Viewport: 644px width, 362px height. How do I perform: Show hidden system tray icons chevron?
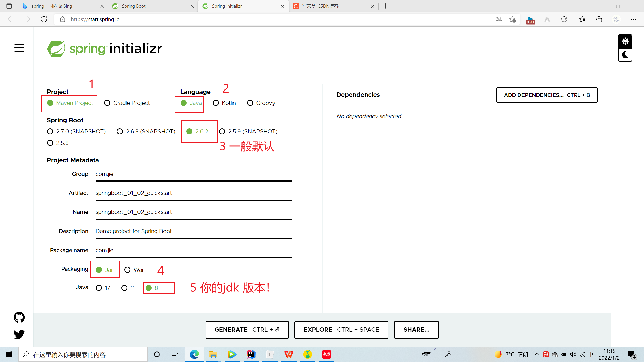(x=537, y=354)
